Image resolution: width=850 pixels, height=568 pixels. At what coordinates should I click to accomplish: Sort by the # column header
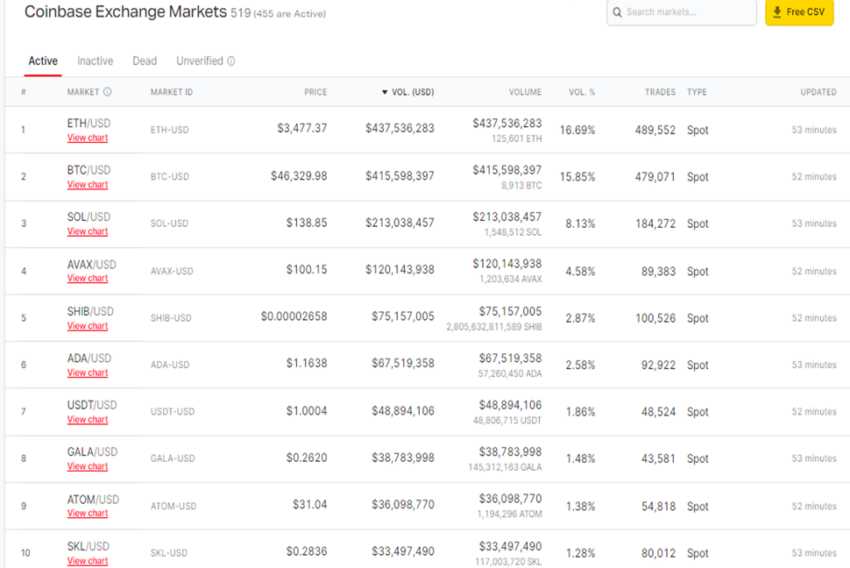tap(23, 92)
